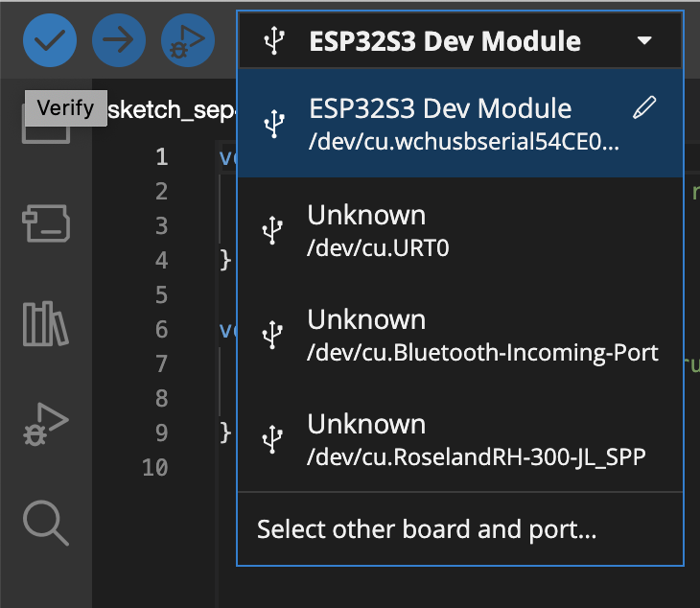Select Unknown board on /dev/cu.URT0
This screenshot has width=700, height=608.
tap(460, 230)
